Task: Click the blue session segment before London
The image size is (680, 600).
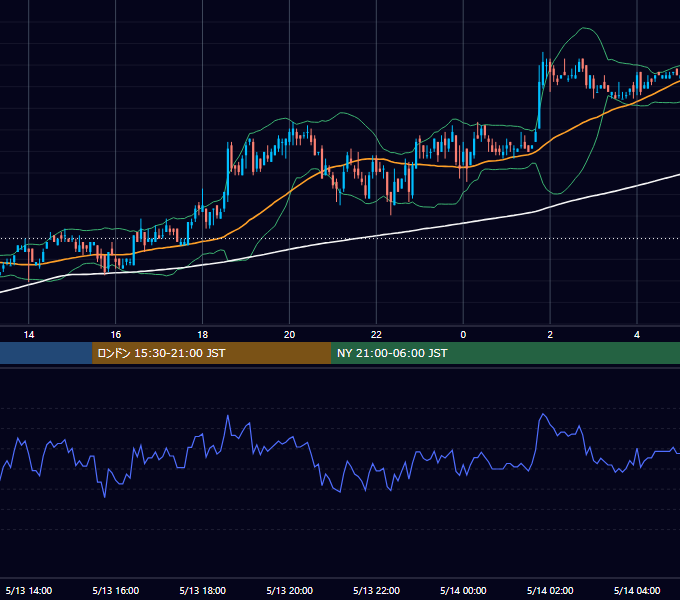Action: [46, 353]
